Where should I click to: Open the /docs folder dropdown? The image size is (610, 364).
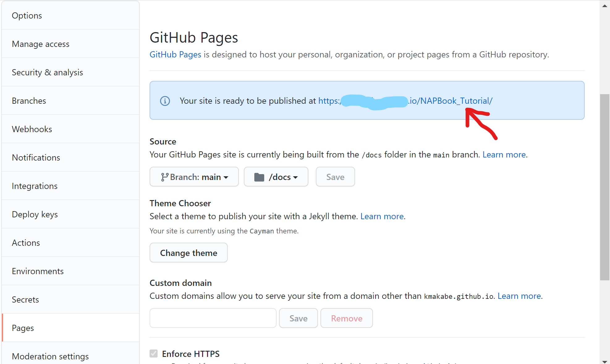coord(276,177)
